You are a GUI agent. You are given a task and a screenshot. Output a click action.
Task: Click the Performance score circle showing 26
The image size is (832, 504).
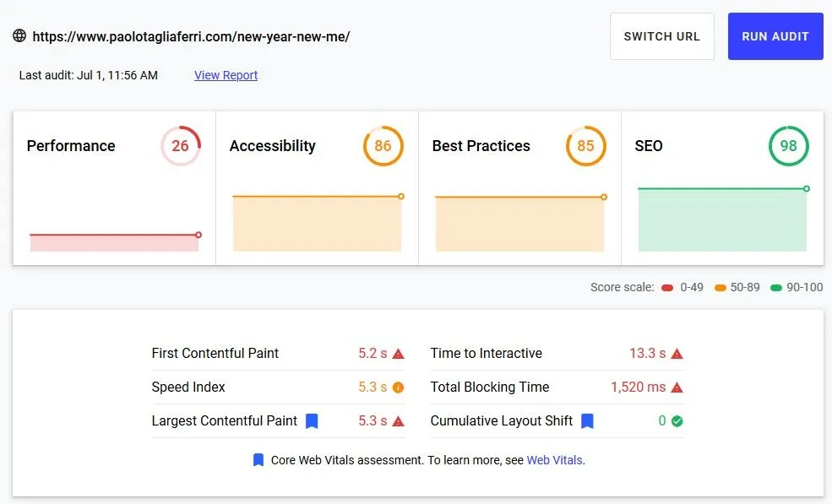pos(181,146)
